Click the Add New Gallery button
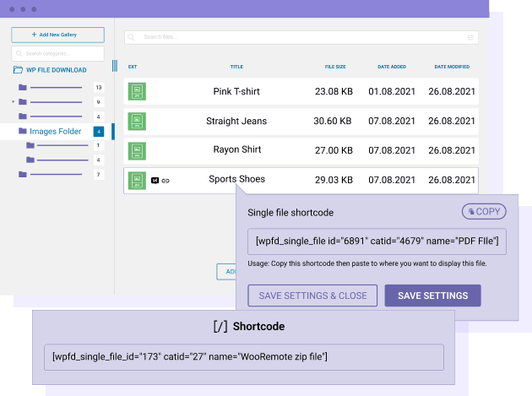The width and height of the screenshot is (532, 396). click(57, 35)
